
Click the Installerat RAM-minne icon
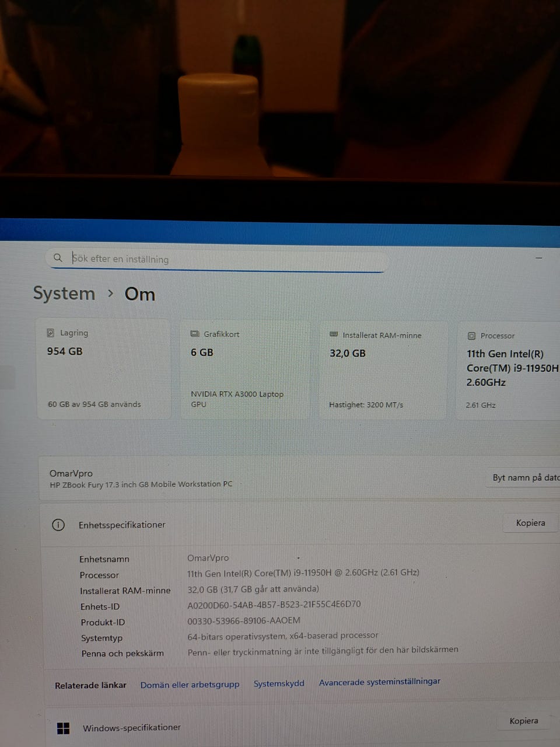334,334
